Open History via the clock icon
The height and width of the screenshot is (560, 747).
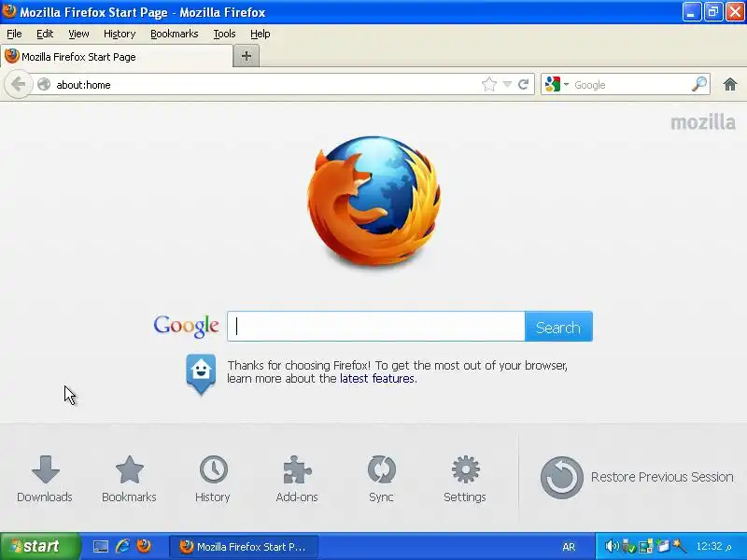(214, 469)
